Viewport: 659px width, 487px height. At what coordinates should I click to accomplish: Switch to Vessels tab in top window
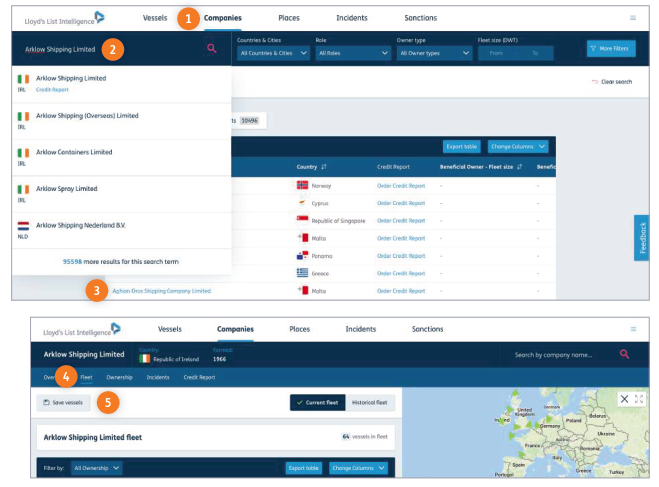[155, 18]
